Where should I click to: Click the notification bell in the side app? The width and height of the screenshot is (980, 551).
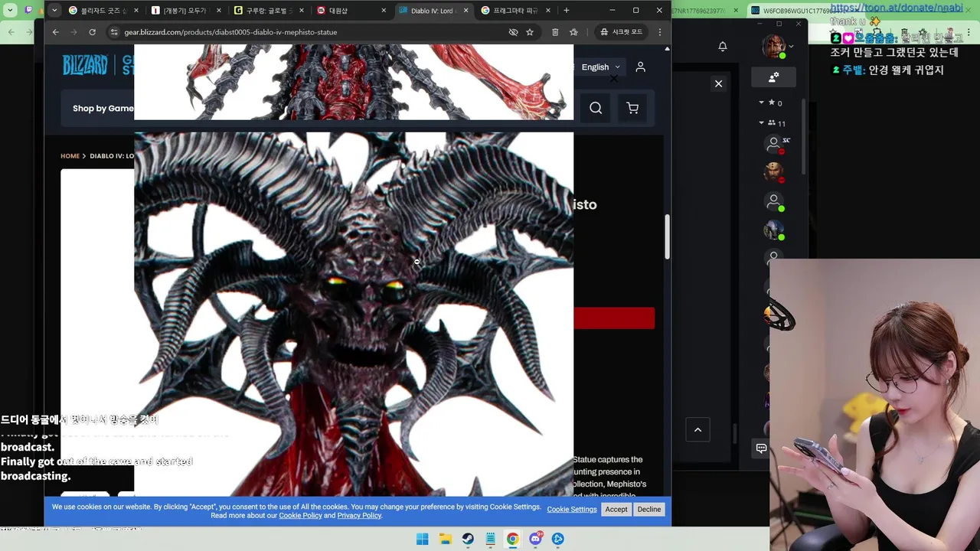723,47
